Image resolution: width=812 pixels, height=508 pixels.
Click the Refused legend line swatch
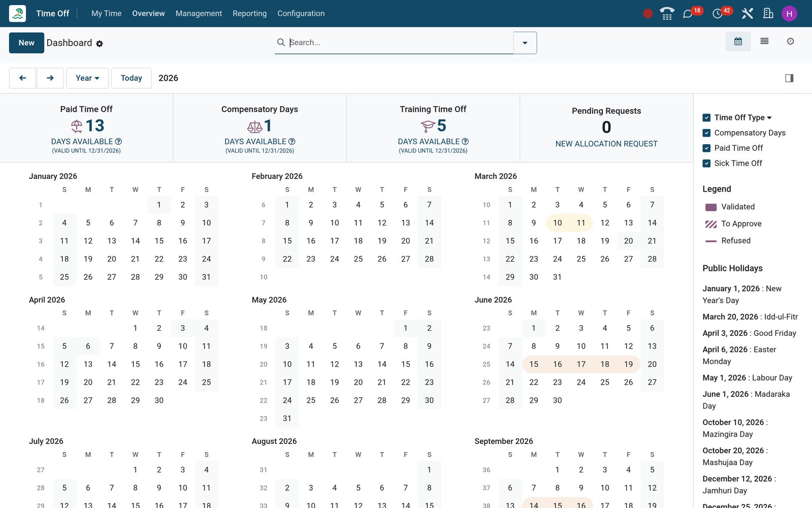coord(711,241)
